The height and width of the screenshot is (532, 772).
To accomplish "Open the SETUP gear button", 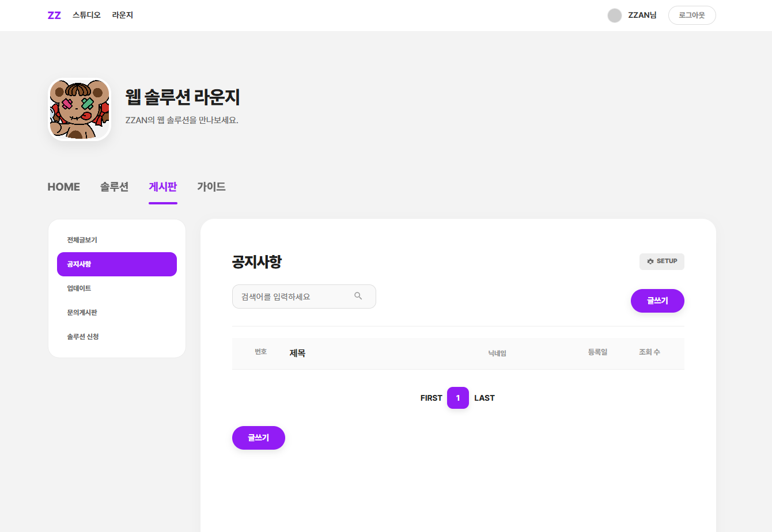I will click(662, 261).
